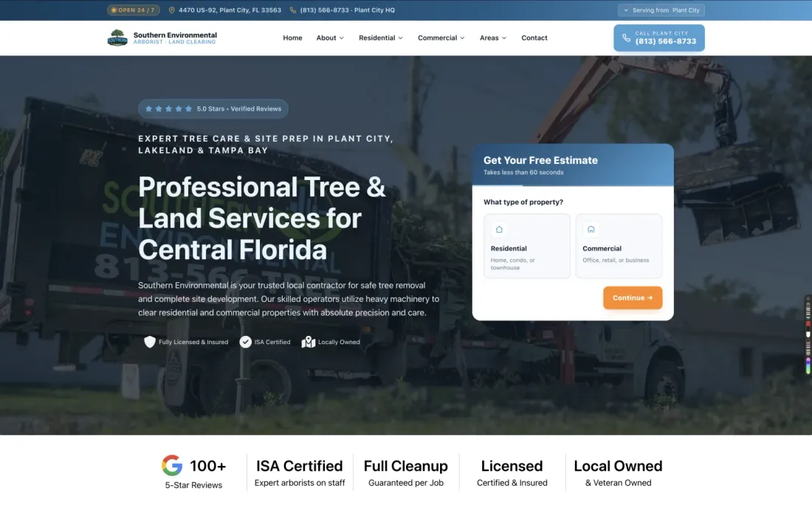Click the phone icon in Call Plant City button
The image size is (812, 508).
coord(626,38)
